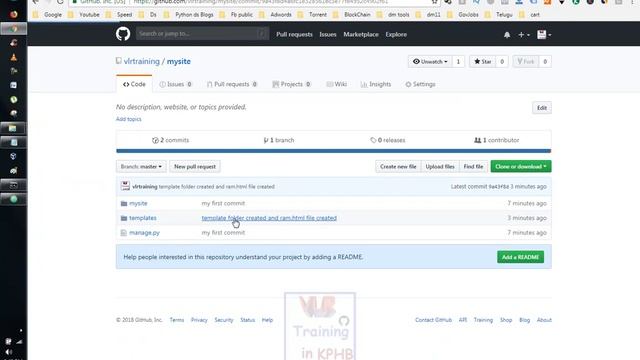This screenshot has height=360, width=640.
Task: Click Create new file
Action: (398, 167)
